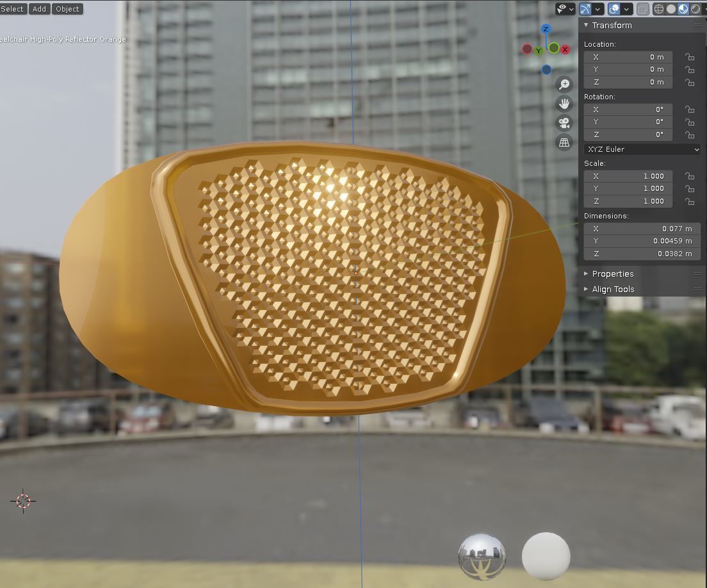Switch to Rendered viewport shading

pos(695,9)
